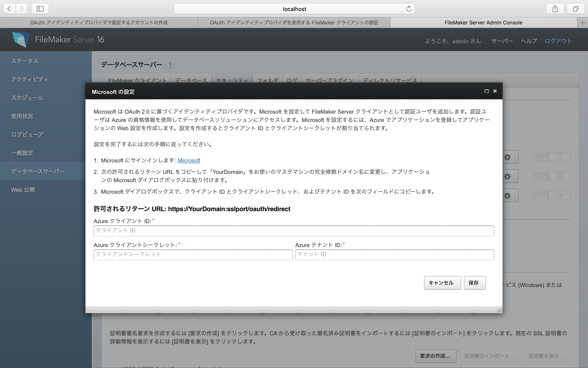Toggle the second on/off switch behind the dialog
Screen dimensions: 588x368
click(552, 176)
